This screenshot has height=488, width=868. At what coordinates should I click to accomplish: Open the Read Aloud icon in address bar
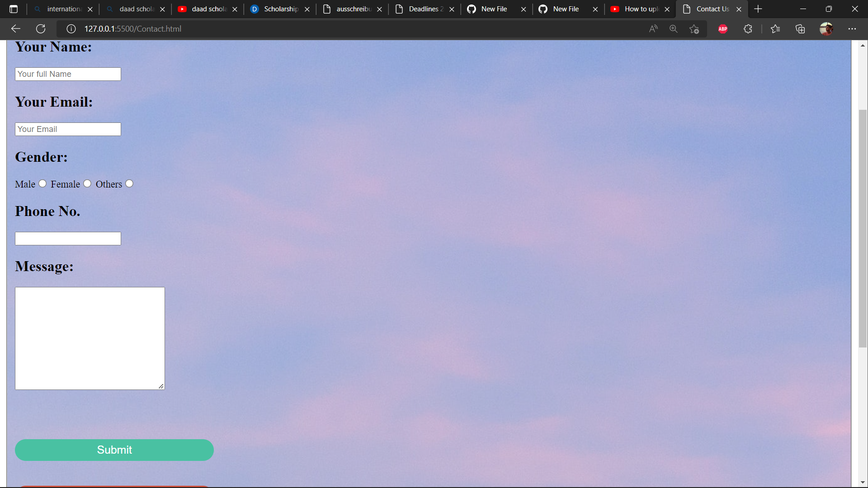pos(653,29)
